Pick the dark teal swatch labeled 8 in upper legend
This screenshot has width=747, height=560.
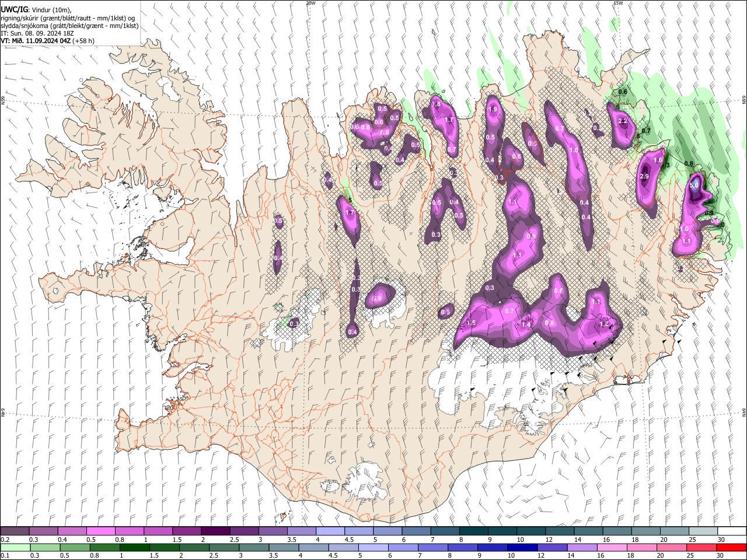click(473, 531)
